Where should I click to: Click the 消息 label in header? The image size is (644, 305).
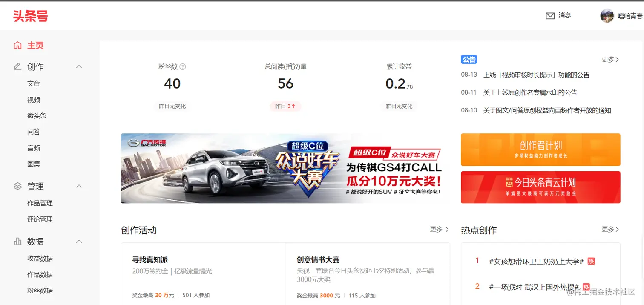pos(565,15)
